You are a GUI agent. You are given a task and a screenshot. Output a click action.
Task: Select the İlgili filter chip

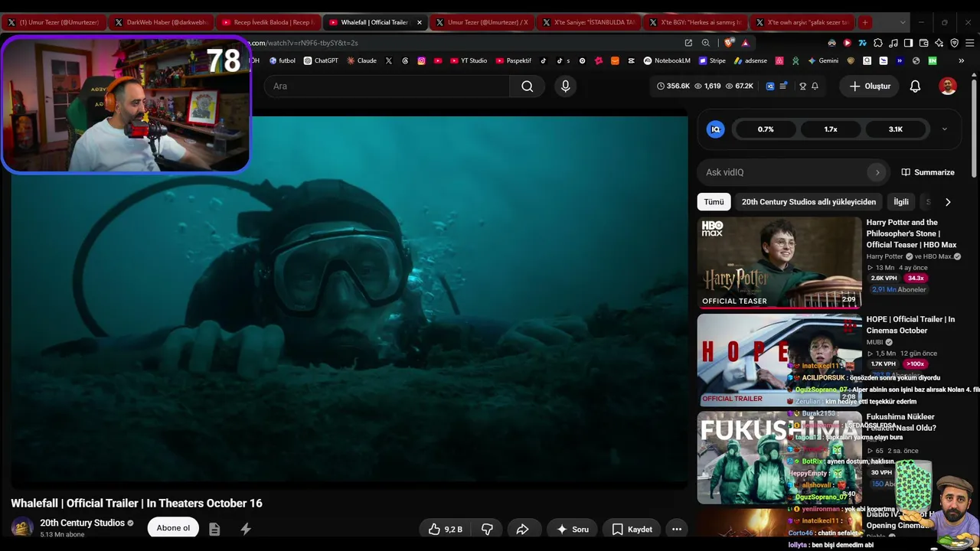point(901,202)
